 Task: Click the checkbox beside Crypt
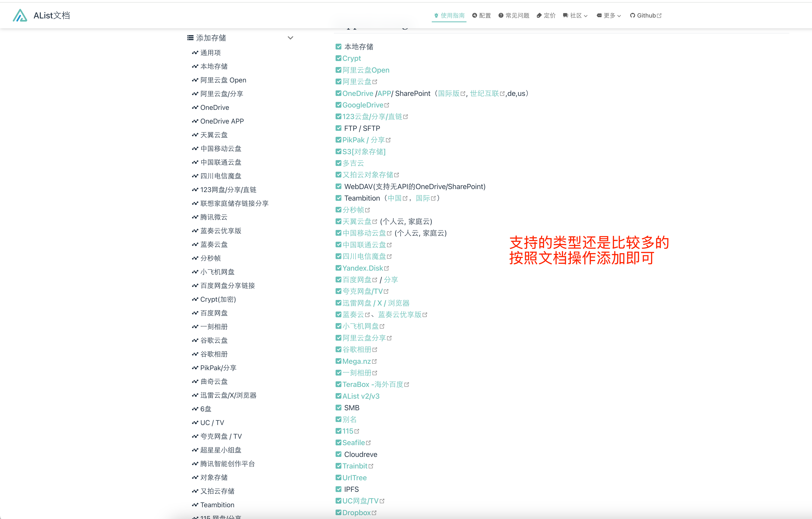click(x=339, y=58)
